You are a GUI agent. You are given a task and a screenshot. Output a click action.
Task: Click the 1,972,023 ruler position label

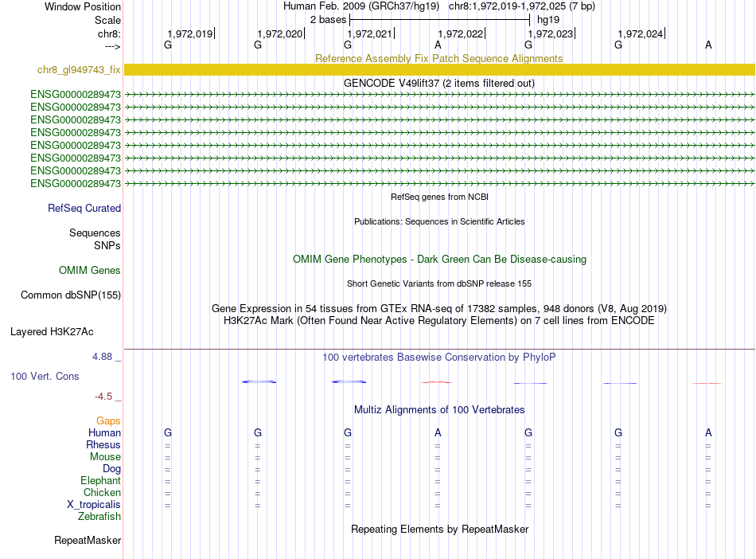click(551, 33)
